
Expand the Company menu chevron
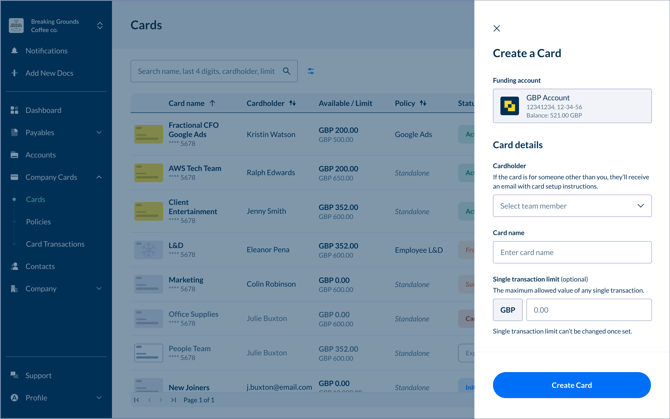[99, 289]
